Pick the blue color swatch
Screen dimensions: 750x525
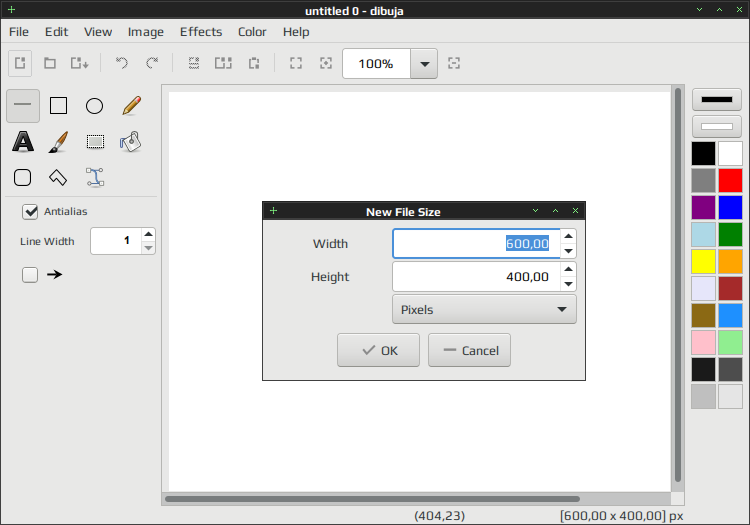pyautogui.click(x=730, y=208)
